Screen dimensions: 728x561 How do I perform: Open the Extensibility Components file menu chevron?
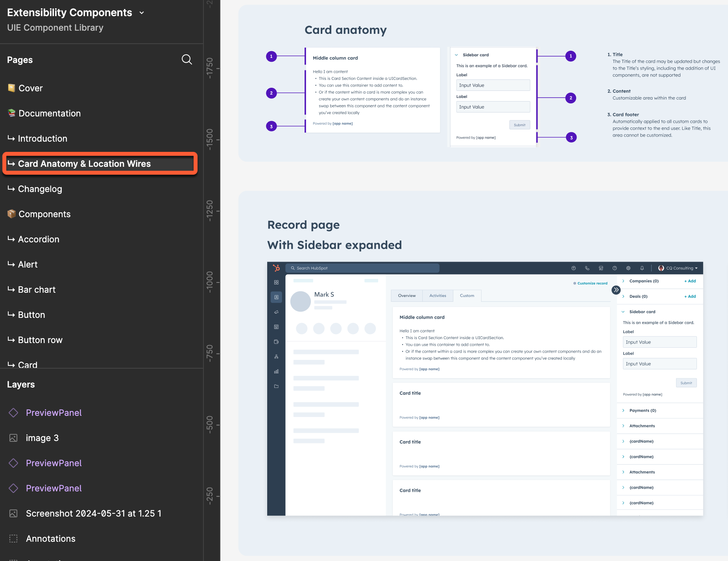[142, 13]
